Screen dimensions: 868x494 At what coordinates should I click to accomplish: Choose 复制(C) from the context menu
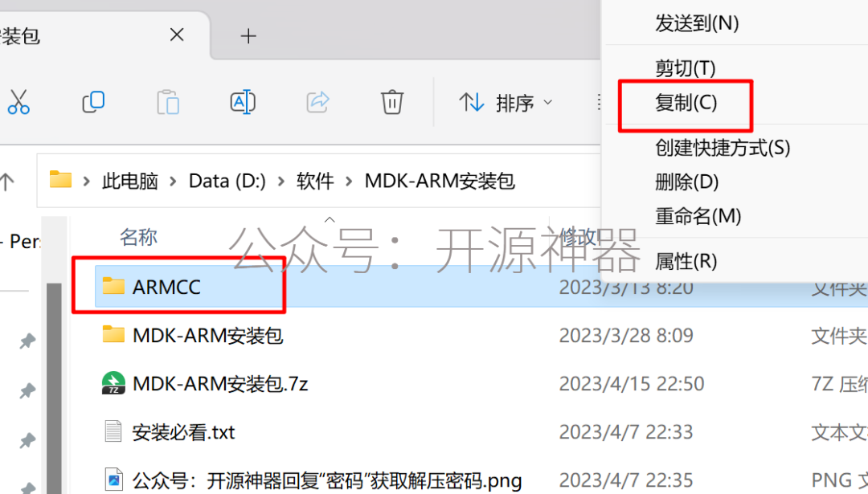click(x=686, y=103)
